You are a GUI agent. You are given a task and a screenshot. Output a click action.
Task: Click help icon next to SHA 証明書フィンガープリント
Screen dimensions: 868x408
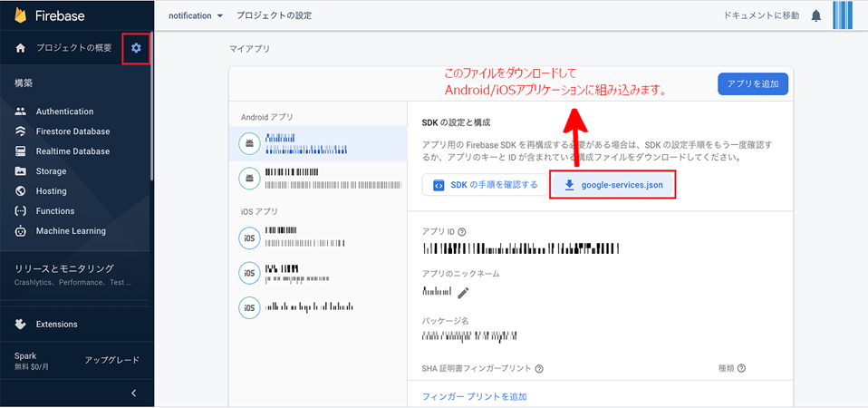pos(538,368)
